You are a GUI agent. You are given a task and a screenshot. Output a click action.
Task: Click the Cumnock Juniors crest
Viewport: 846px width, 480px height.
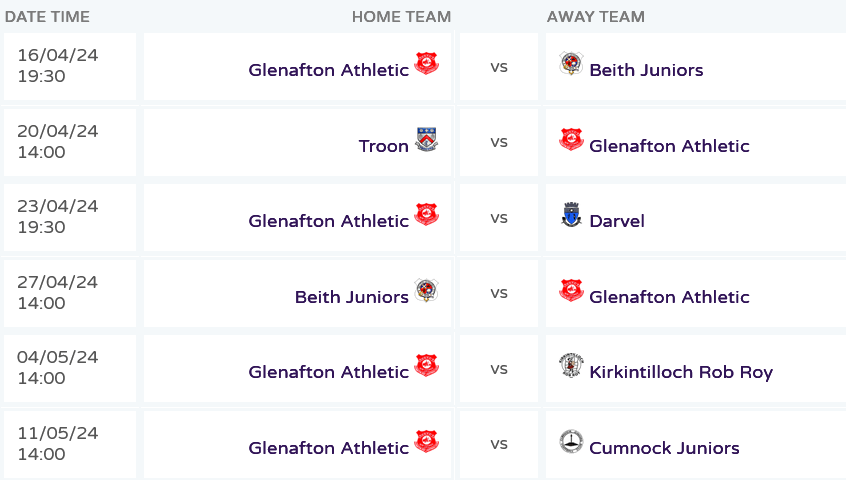coord(571,442)
